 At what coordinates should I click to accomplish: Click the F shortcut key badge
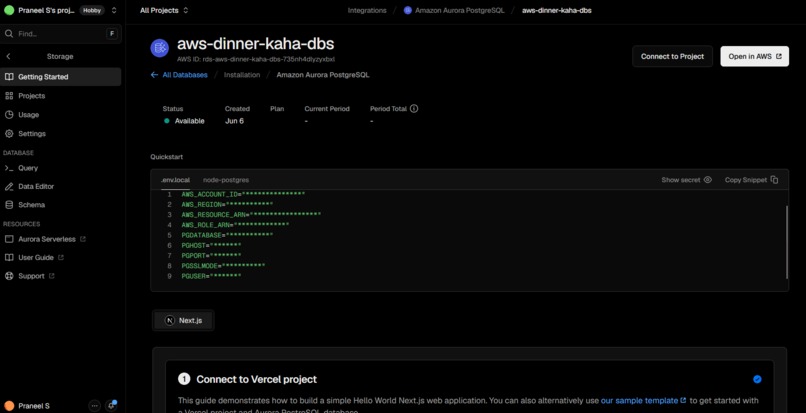112,34
